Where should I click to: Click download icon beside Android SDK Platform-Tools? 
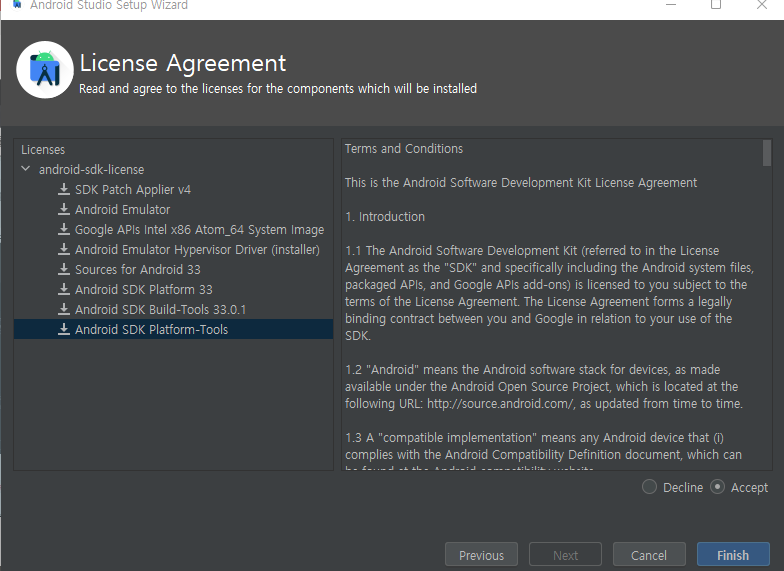(64, 330)
